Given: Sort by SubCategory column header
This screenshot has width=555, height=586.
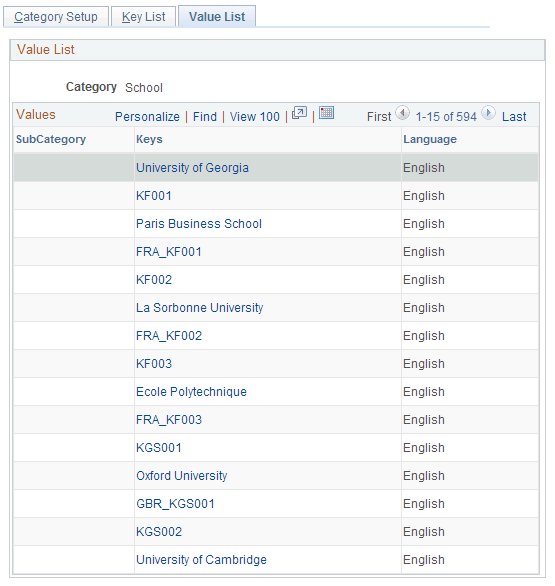Looking at the screenshot, I should pos(51,139).
